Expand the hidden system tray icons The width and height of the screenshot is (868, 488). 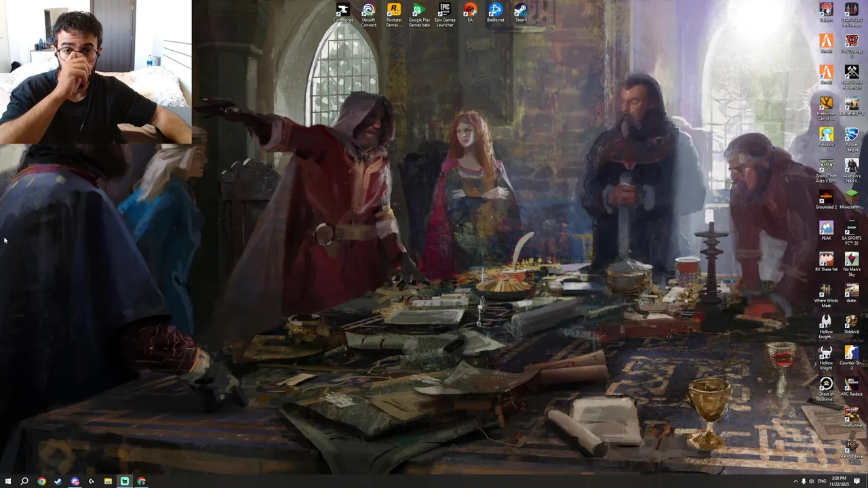click(x=795, y=481)
